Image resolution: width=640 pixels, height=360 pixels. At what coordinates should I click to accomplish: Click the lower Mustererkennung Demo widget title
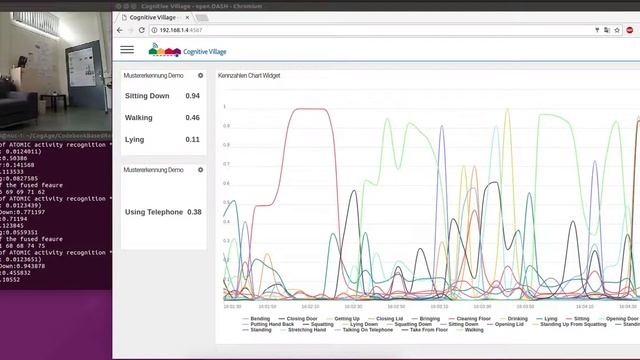(153, 170)
